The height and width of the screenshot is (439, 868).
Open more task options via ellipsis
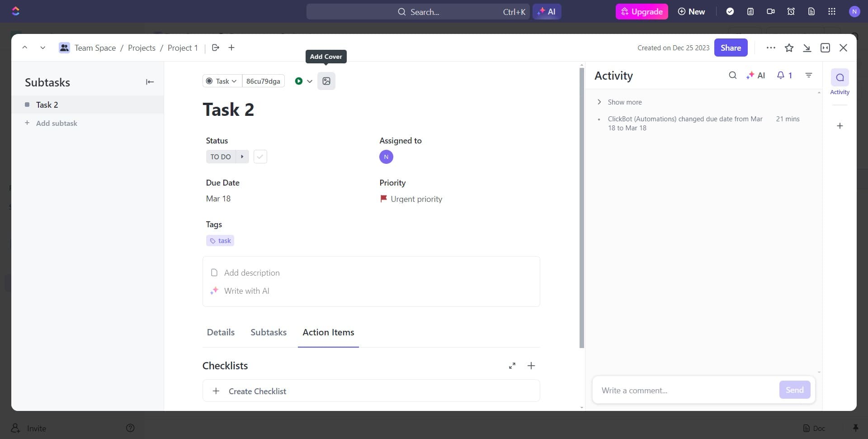[771, 48]
